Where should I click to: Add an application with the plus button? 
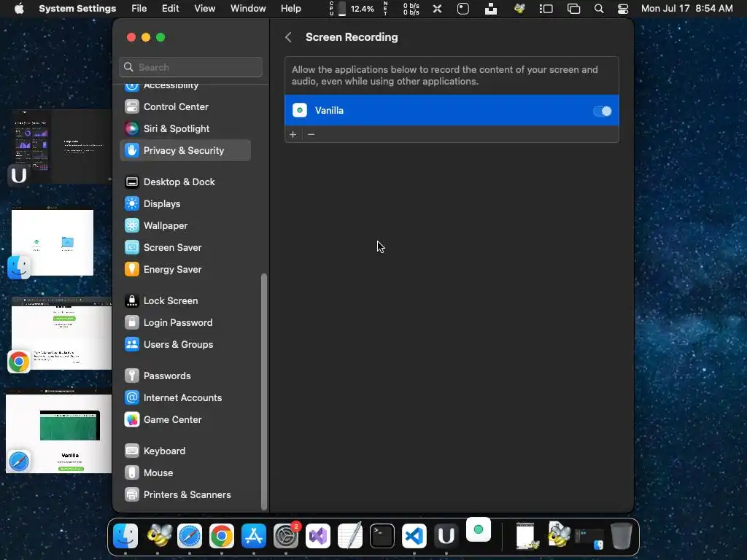[293, 135]
